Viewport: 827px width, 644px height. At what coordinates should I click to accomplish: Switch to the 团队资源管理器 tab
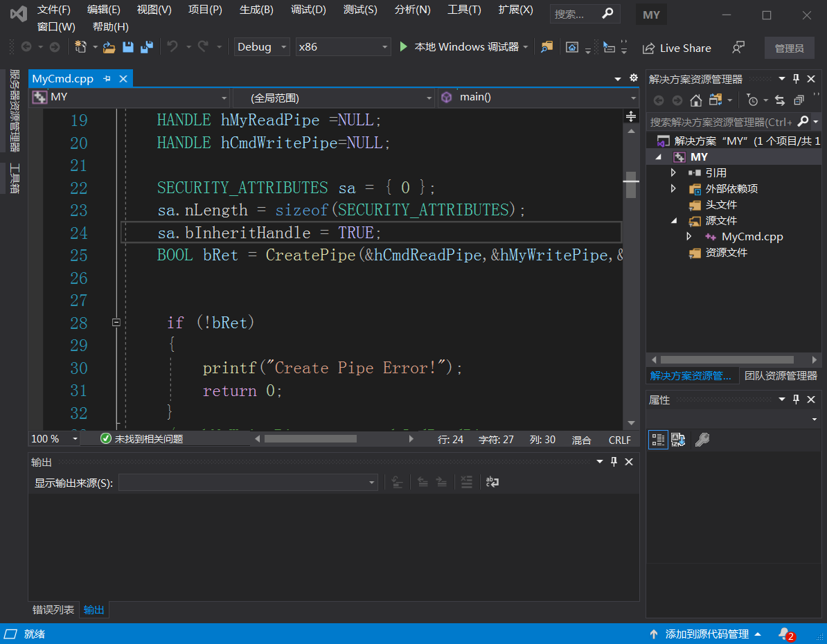[781, 375]
